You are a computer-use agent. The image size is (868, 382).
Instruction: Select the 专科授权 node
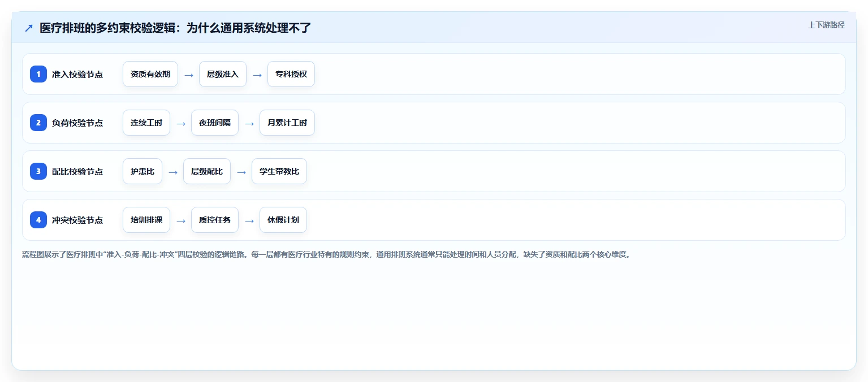click(291, 74)
